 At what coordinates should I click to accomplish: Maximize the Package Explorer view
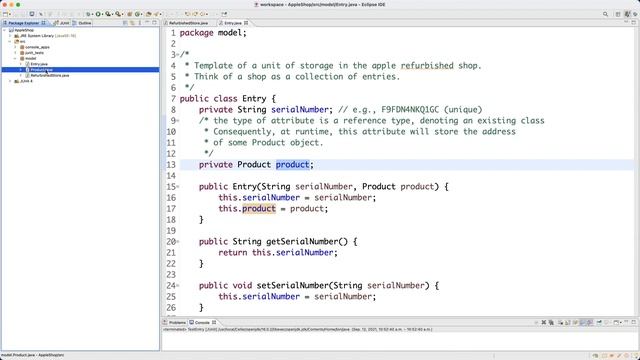point(154,23)
